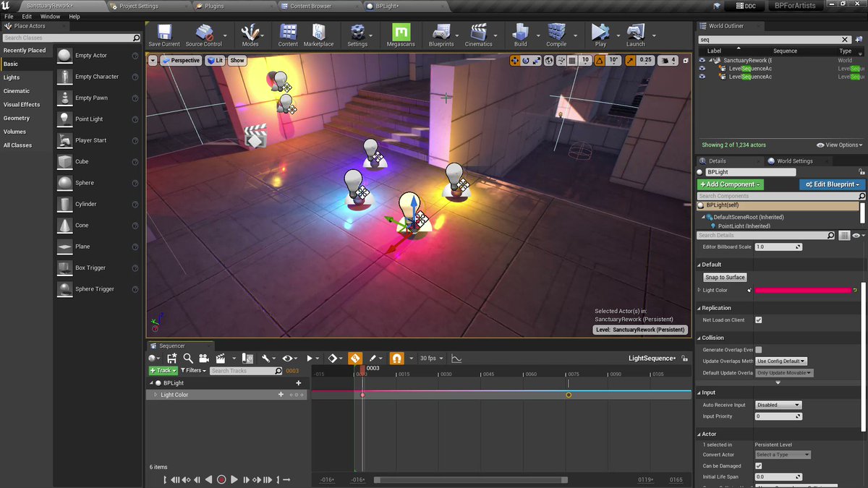Toggle viewport rotation snapping icon
Image resolution: width=868 pixels, height=488 pixels.
click(x=600, y=61)
